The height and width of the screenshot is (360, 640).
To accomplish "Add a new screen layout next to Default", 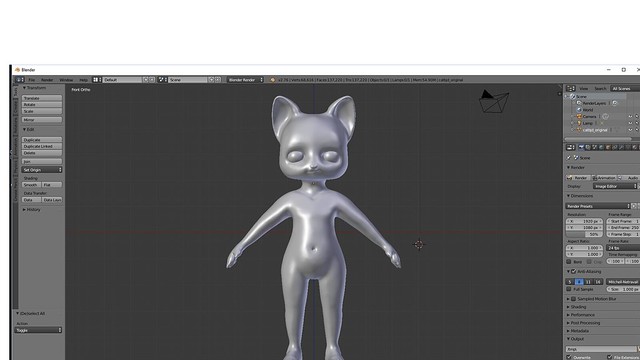I will (x=146, y=80).
